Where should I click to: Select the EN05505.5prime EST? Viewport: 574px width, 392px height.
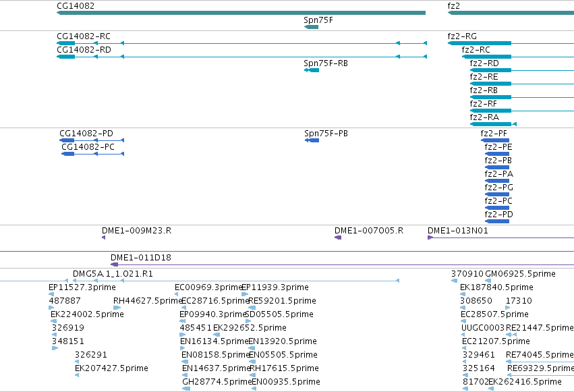point(252,362)
